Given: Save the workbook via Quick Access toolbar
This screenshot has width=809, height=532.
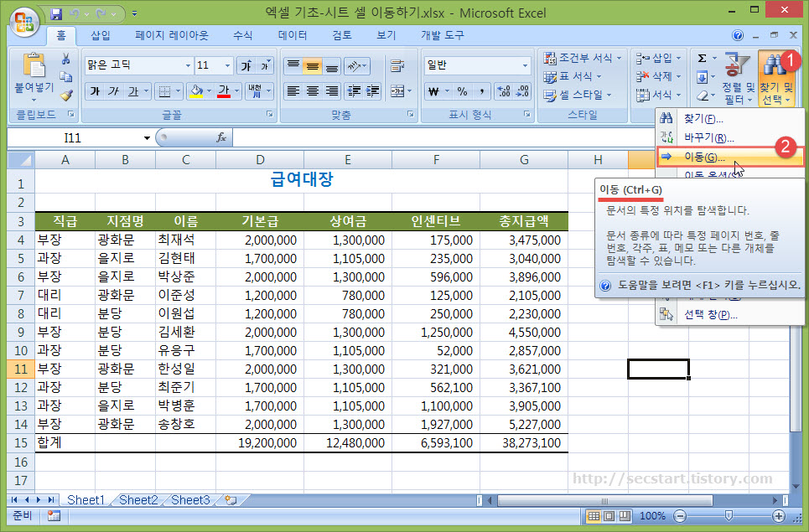Looking at the screenshot, I should pyautogui.click(x=55, y=14).
